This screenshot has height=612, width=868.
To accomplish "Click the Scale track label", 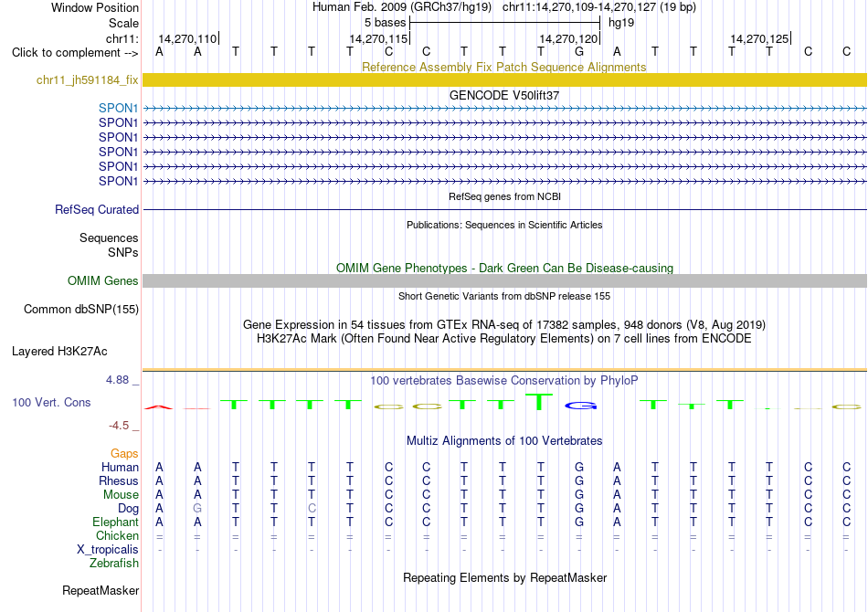I will point(123,23).
